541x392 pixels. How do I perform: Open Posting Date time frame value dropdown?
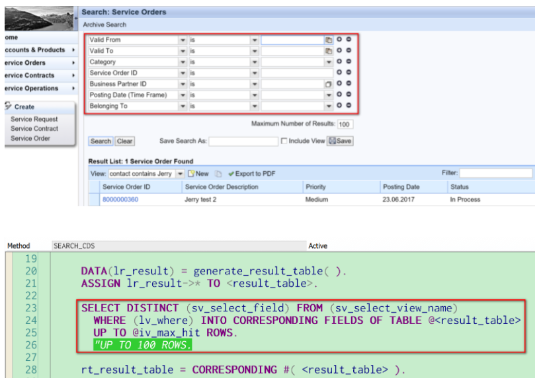[x=329, y=95]
